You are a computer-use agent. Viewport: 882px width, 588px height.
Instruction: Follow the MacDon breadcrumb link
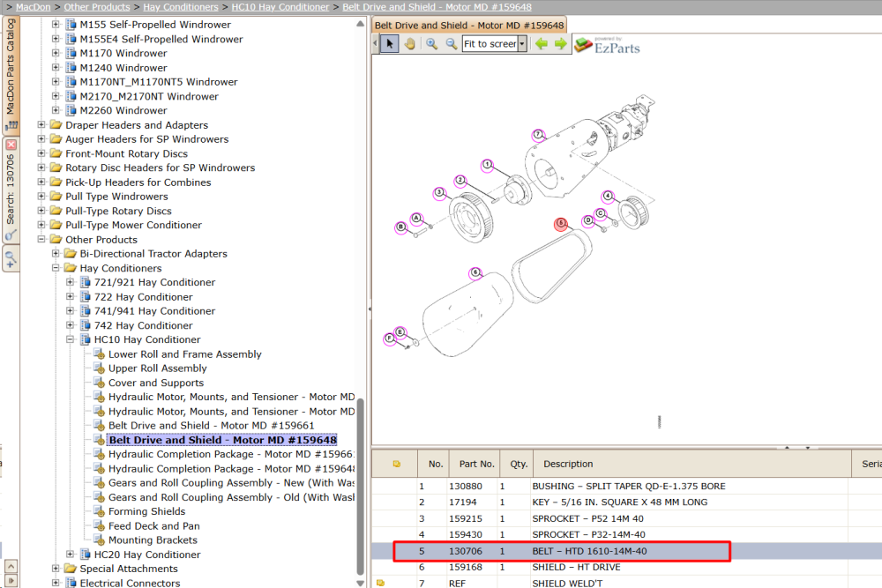coord(34,7)
